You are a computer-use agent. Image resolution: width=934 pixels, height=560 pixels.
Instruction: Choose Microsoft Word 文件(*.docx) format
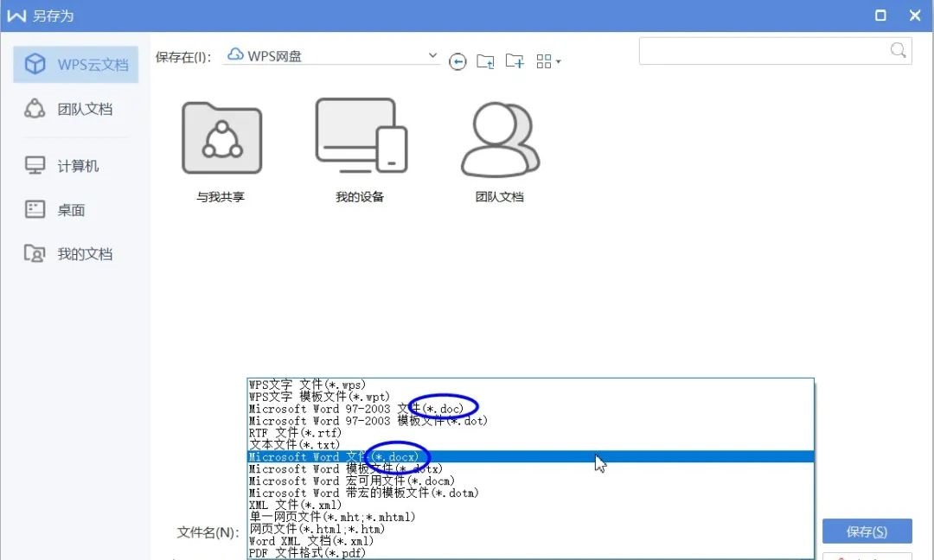click(x=530, y=456)
